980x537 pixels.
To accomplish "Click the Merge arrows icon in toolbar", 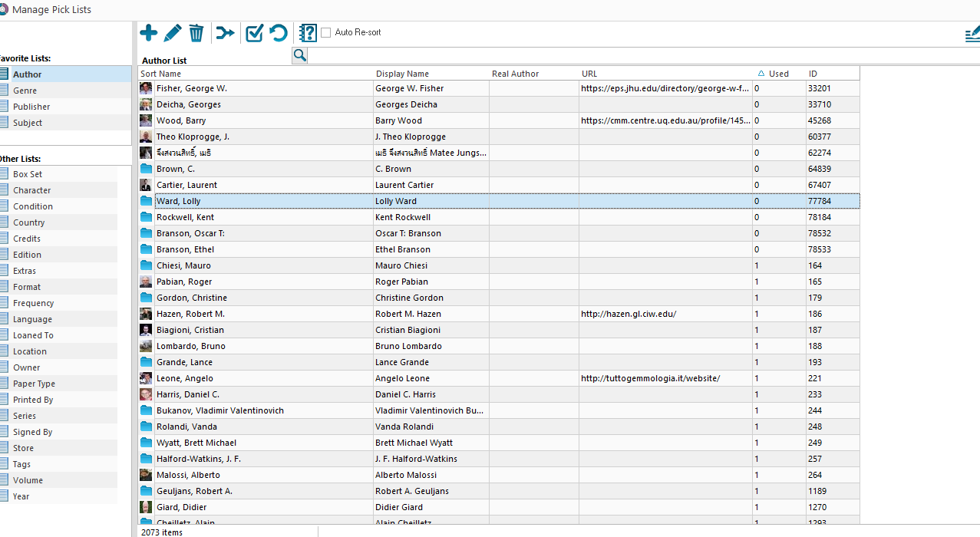I will (225, 33).
